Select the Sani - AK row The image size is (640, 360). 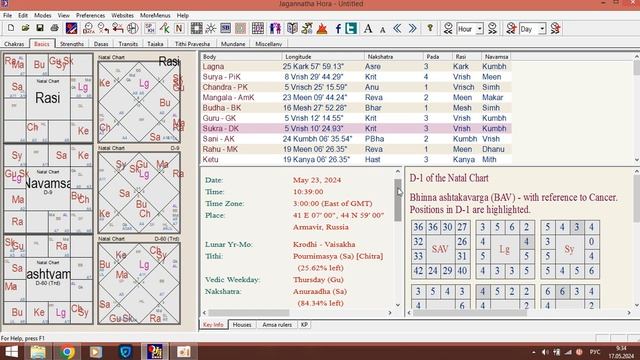tap(356, 139)
